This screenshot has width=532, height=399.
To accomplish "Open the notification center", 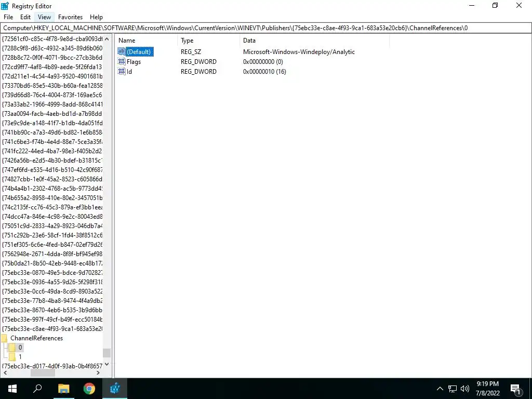I will (516, 389).
